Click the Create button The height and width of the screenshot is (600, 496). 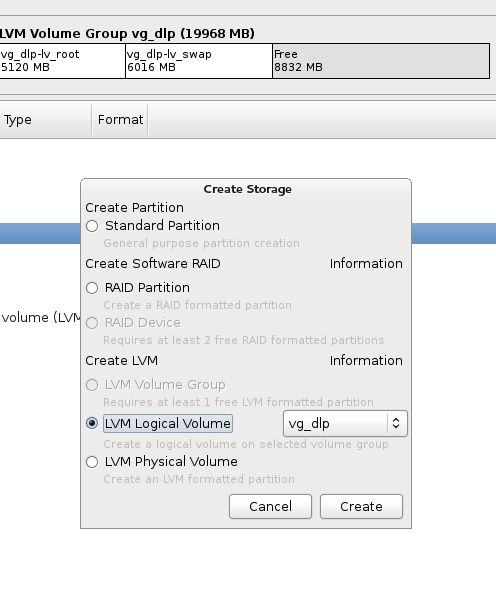361,507
